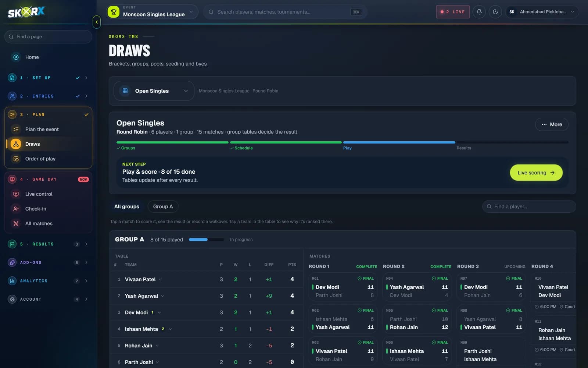Viewport: 588px width, 368px height.
Task: Open the Ahmedabad Pickleball account menu
Action: coord(542,12)
